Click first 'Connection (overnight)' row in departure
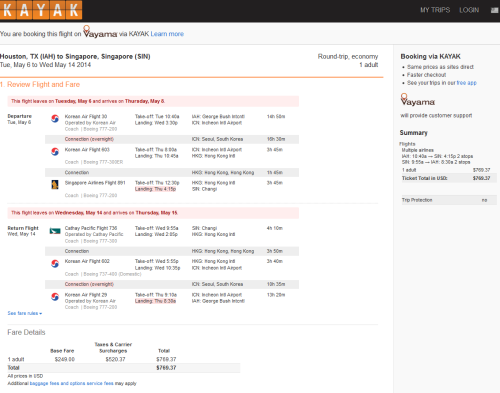 click(x=172, y=139)
